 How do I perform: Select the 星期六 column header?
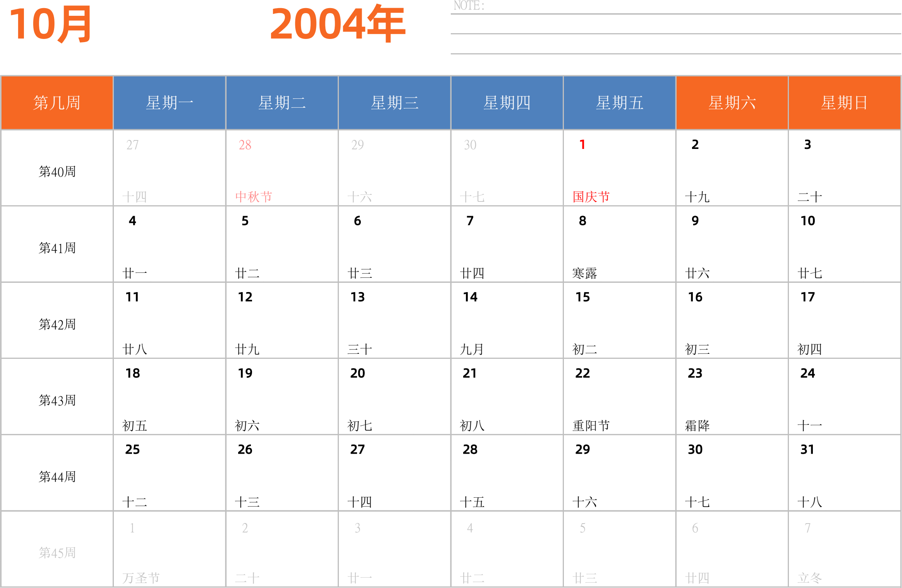[x=732, y=103]
